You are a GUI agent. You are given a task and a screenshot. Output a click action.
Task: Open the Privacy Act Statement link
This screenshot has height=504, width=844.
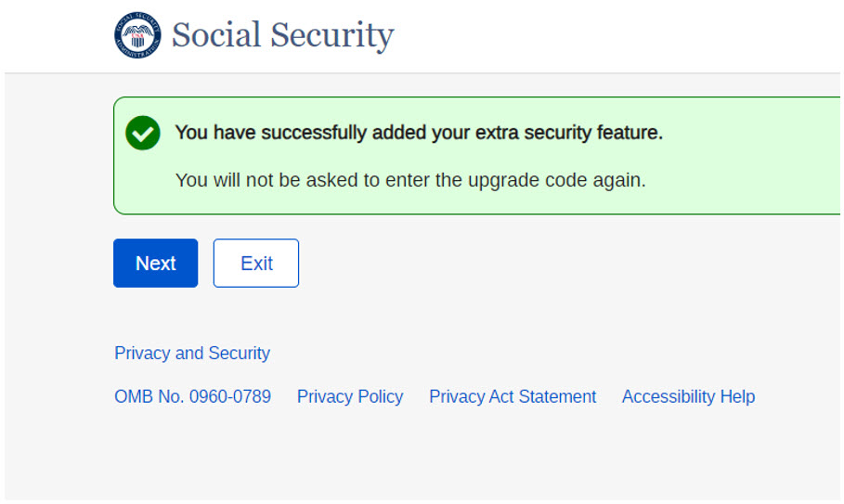tap(513, 397)
